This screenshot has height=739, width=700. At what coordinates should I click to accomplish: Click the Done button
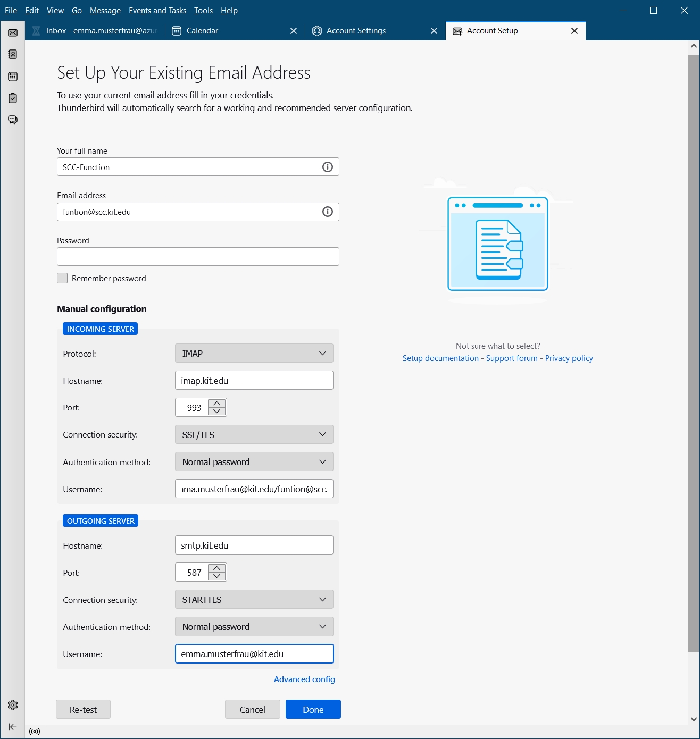click(313, 710)
